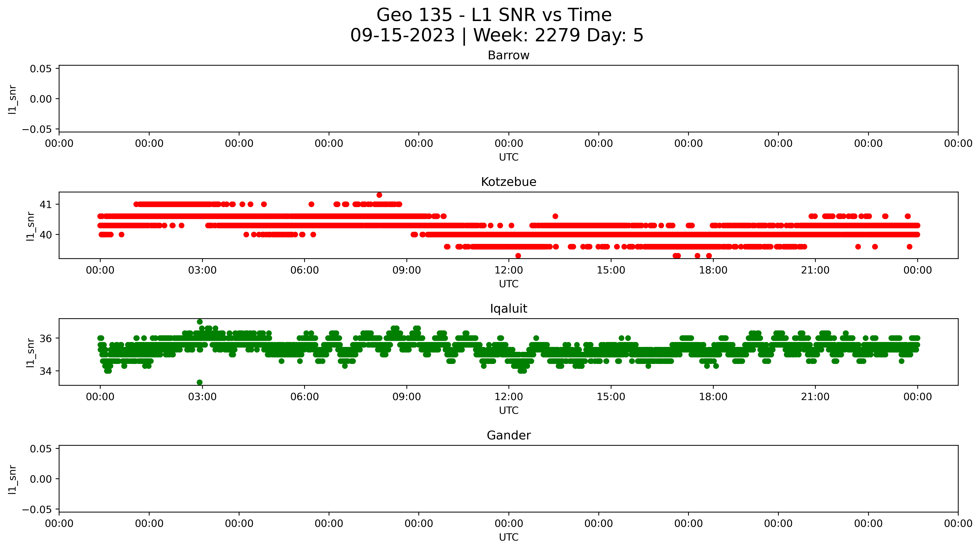Click the 12:00 tick under the Kotzebue plot
980x550 pixels.
pyautogui.click(x=509, y=270)
